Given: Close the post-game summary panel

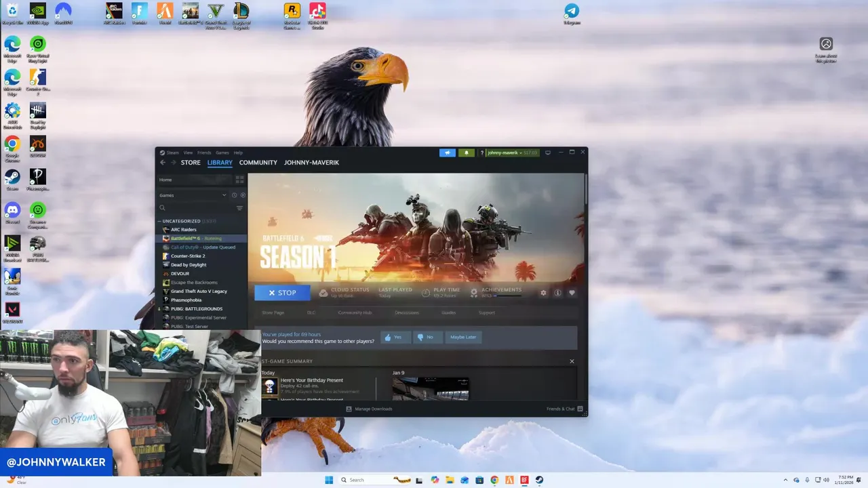Looking at the screenshot, I should coord(572,361).
